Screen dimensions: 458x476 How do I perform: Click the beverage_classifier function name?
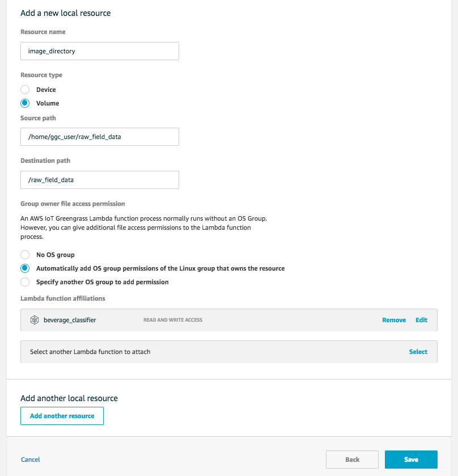pos(70,320)
